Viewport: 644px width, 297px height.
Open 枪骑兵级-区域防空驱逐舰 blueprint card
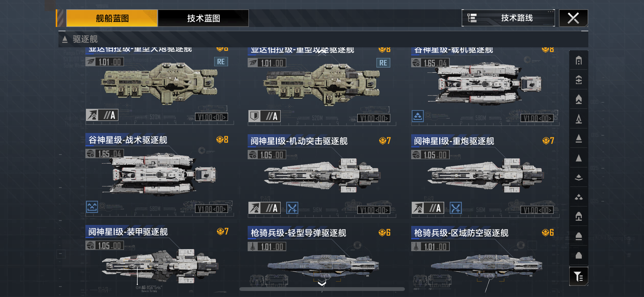click(485, 259)
